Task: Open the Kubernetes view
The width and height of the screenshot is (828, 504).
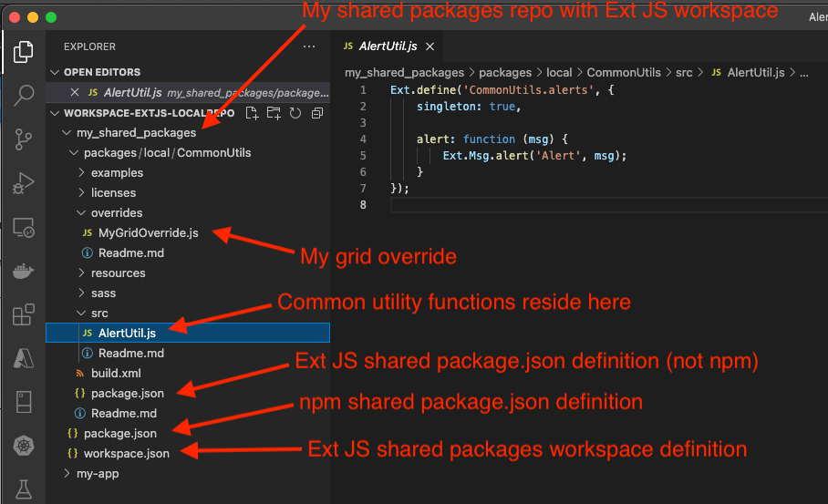Action: point(24,447)
